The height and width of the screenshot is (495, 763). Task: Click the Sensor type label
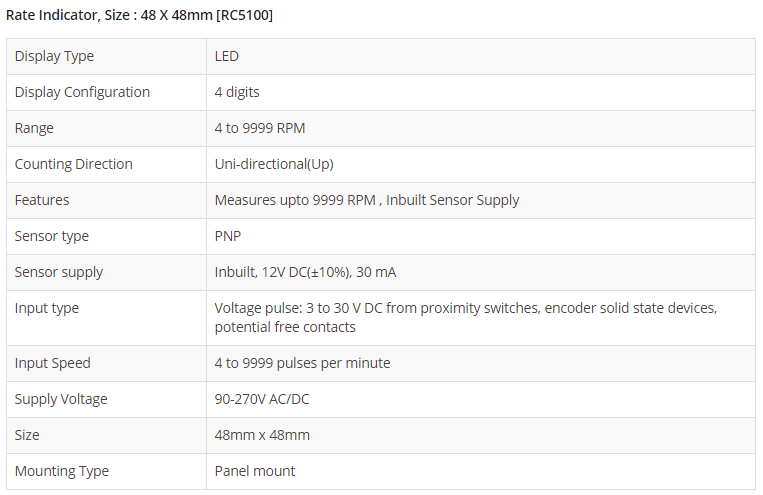[52, 236]
